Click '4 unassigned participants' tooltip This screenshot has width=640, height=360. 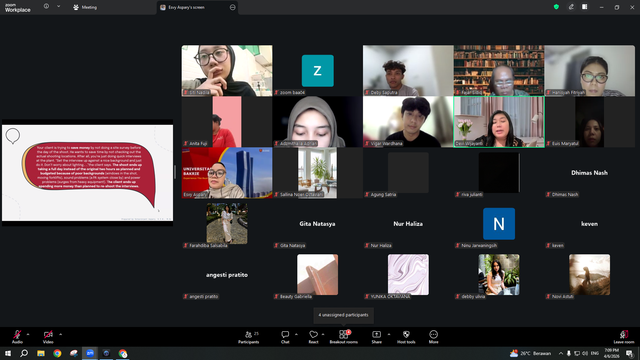click(x=343, y=315)
